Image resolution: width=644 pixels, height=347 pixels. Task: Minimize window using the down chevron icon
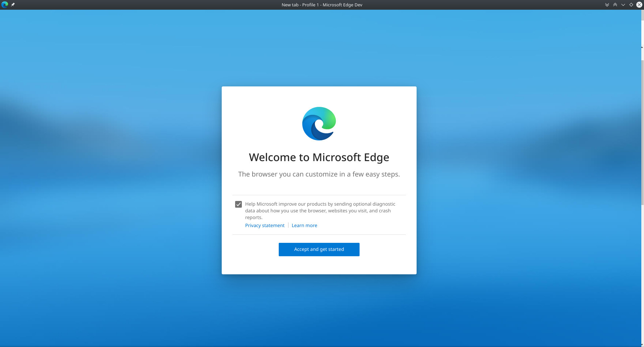point(623,5)
